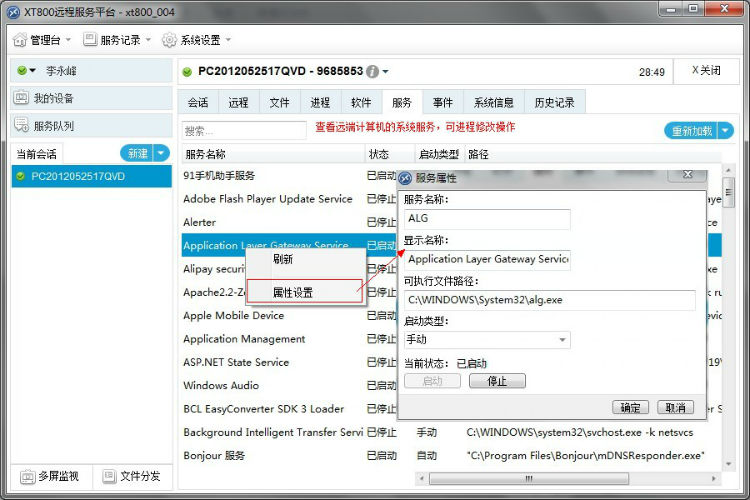This screenshot has width=750, height=500.
Task: Click the 管理台 console icon
Action: [x=20, y=40]
